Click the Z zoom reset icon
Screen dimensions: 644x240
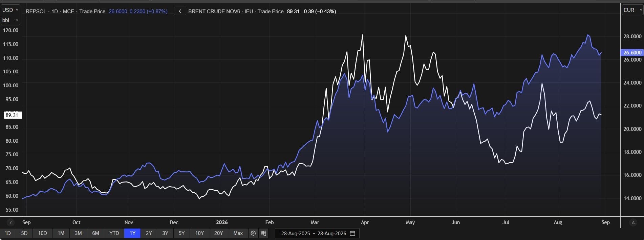click(x=11, y=222)
